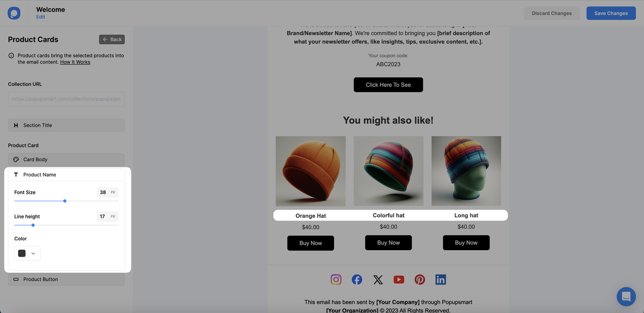Click the Instagram icon in email footer
Image resolution: width=644 pixels, height=313 pixels.
coord(336,279)
